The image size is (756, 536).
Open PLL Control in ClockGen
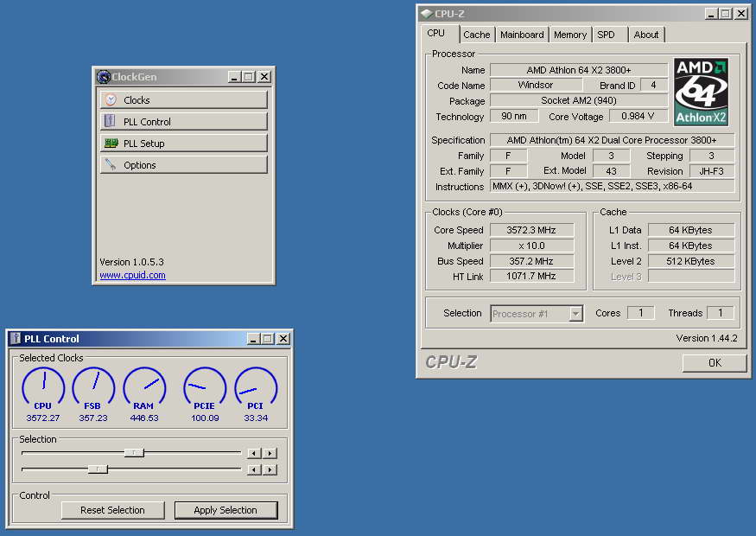pyautogui.click(x=184, y=122)
